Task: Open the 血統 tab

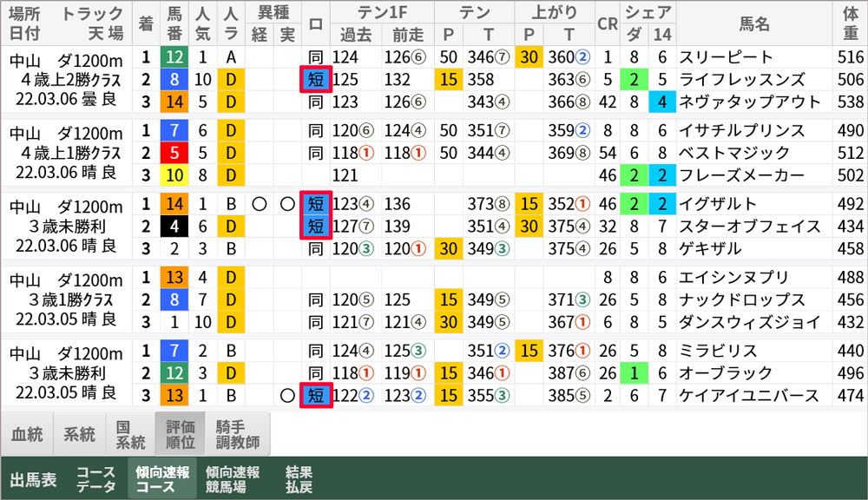Action: pos(27,434)
